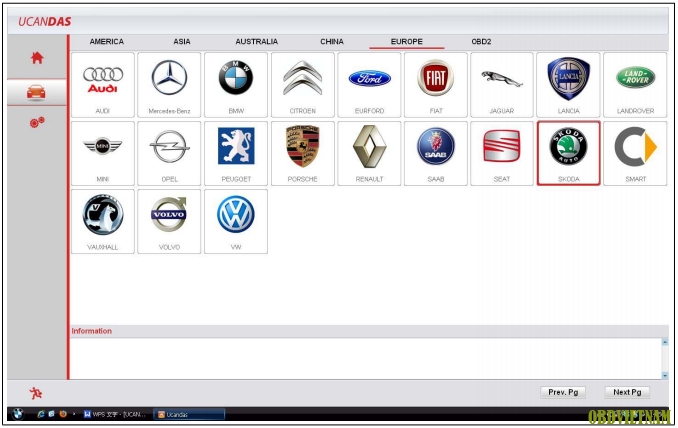This screenshot has width=678, height=428.
Task: Switch to the CHINA tab
Action: pos(332,42)
